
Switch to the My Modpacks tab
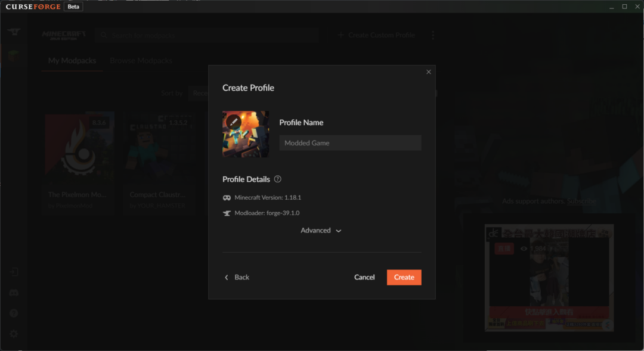click(72, 61)
